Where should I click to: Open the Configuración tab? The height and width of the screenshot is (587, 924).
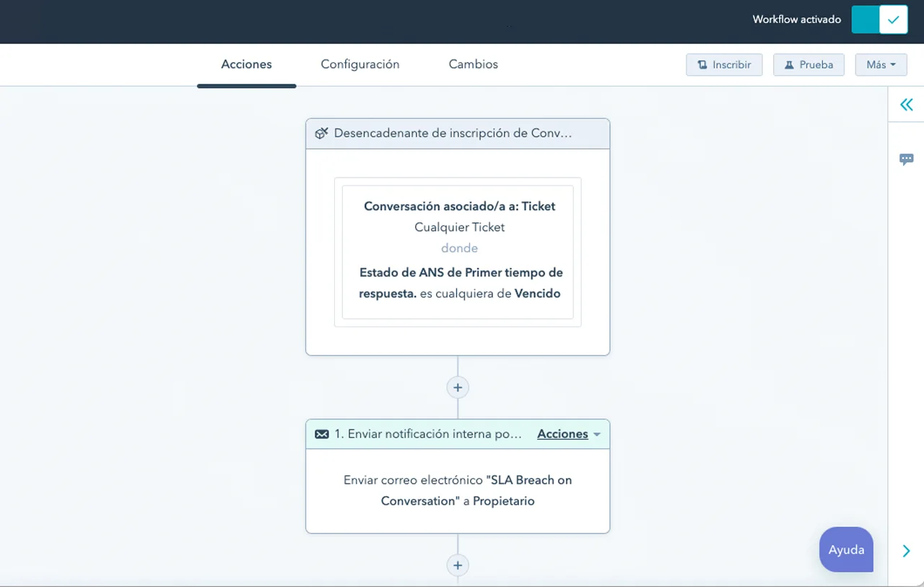[360, 64]
